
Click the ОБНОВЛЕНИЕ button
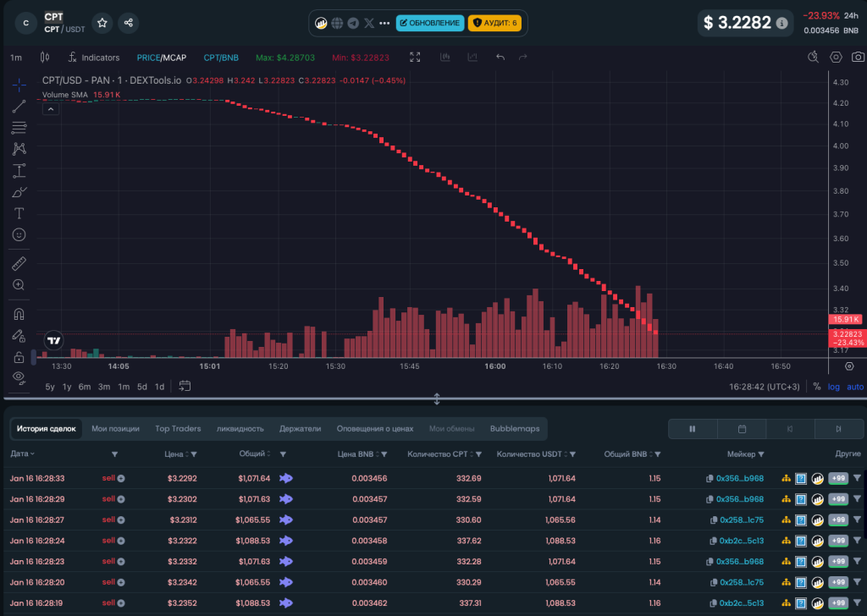coord(429,23)
